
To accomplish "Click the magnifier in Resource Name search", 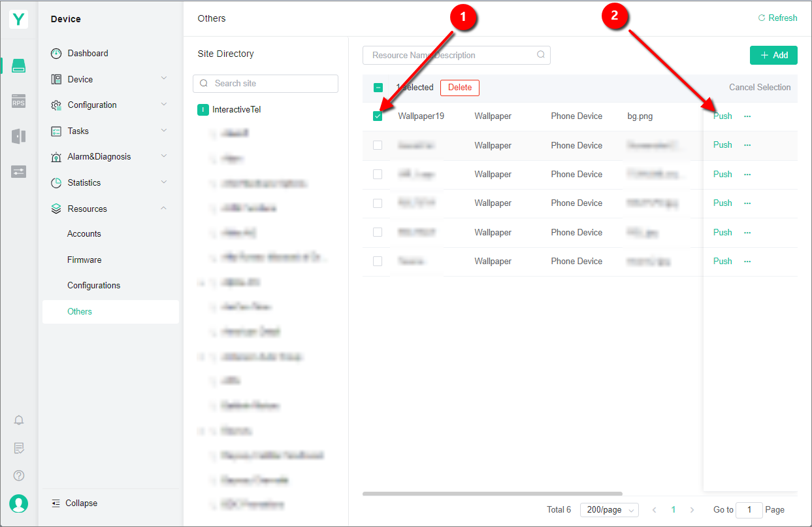I will tap(541, 55).
